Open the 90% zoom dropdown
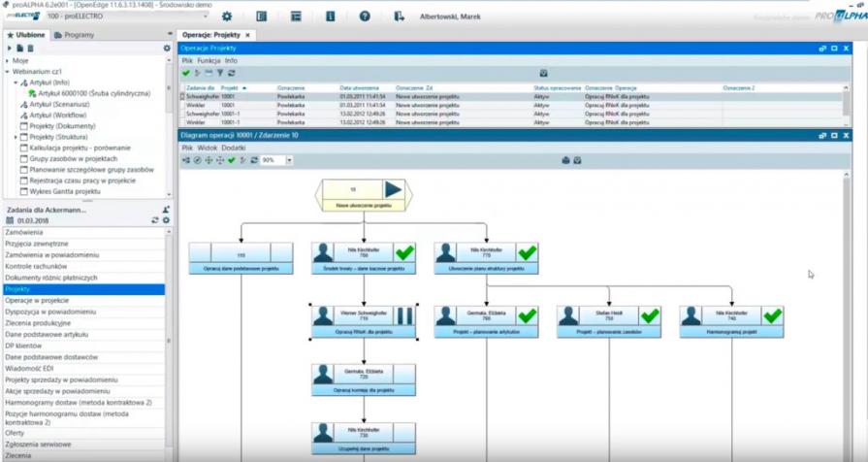The image size is (868, 462). point(289,160)
